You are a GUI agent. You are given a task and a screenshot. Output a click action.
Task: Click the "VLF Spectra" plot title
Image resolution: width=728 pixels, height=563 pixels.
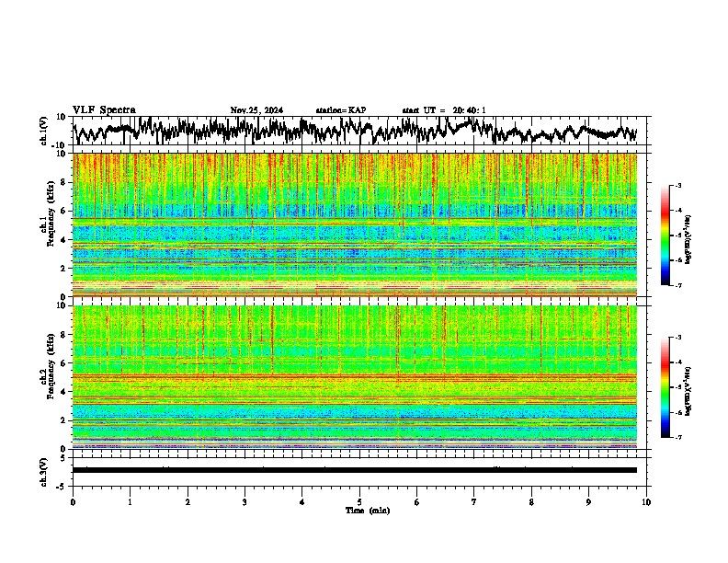pyautogui.click(x=104, y=110)
